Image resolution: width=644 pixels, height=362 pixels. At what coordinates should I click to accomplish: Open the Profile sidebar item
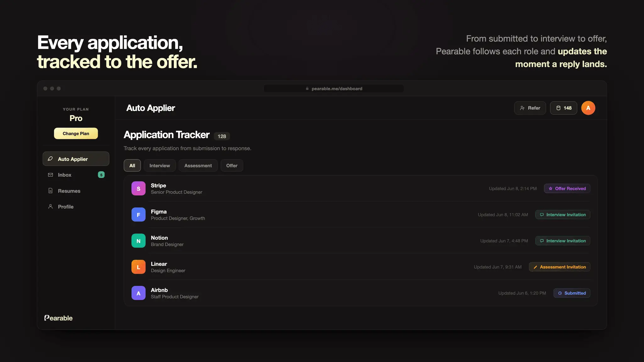click(76, 206)
